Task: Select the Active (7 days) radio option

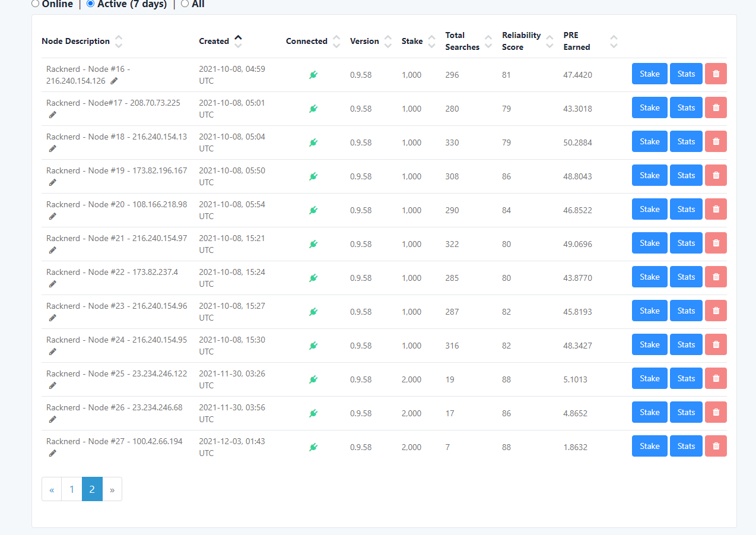Action: pos(90,4)
